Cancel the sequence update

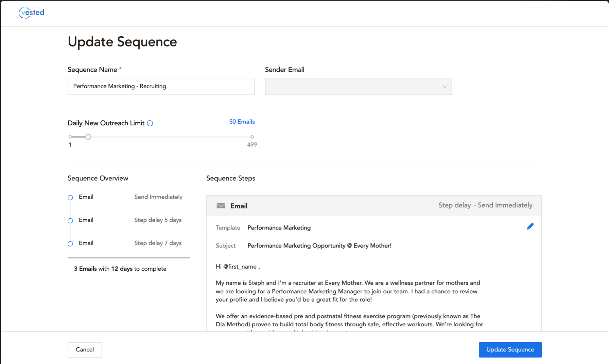point(85,350)
